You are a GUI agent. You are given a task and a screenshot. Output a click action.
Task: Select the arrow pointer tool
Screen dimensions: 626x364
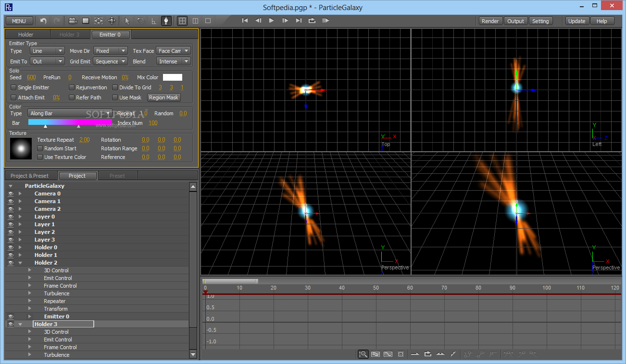[x=127, y=21]
